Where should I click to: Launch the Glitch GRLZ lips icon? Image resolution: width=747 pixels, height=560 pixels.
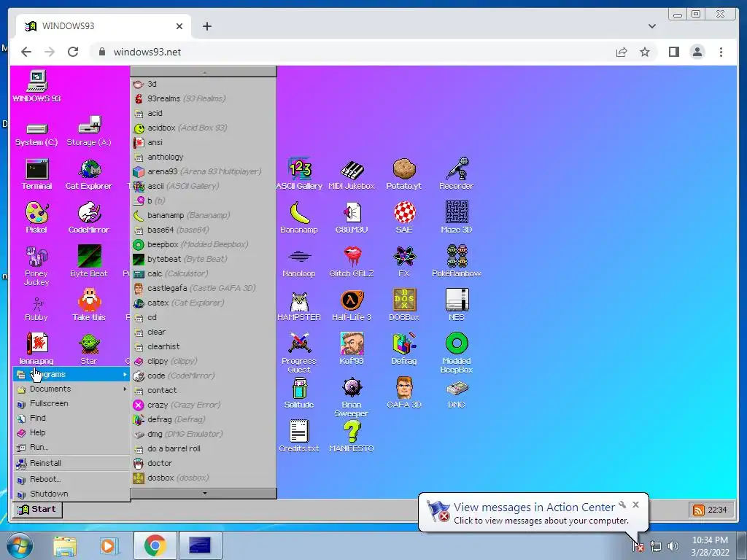(x=352, y=262)
